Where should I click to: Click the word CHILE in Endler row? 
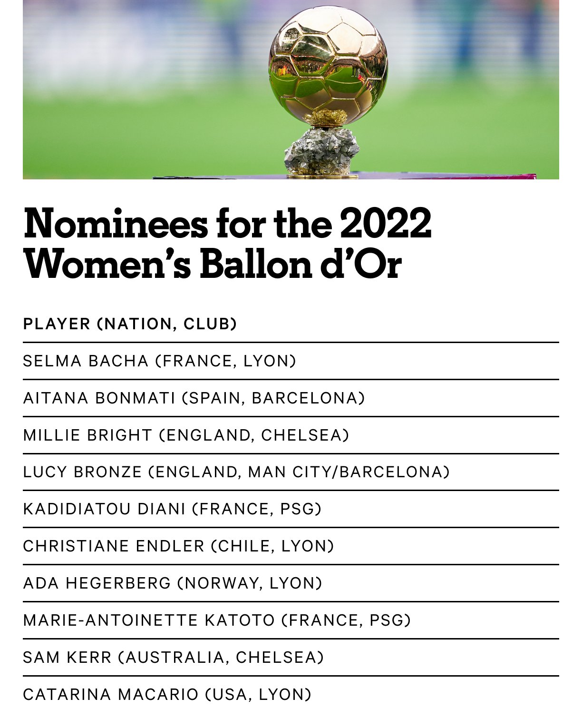244,546
